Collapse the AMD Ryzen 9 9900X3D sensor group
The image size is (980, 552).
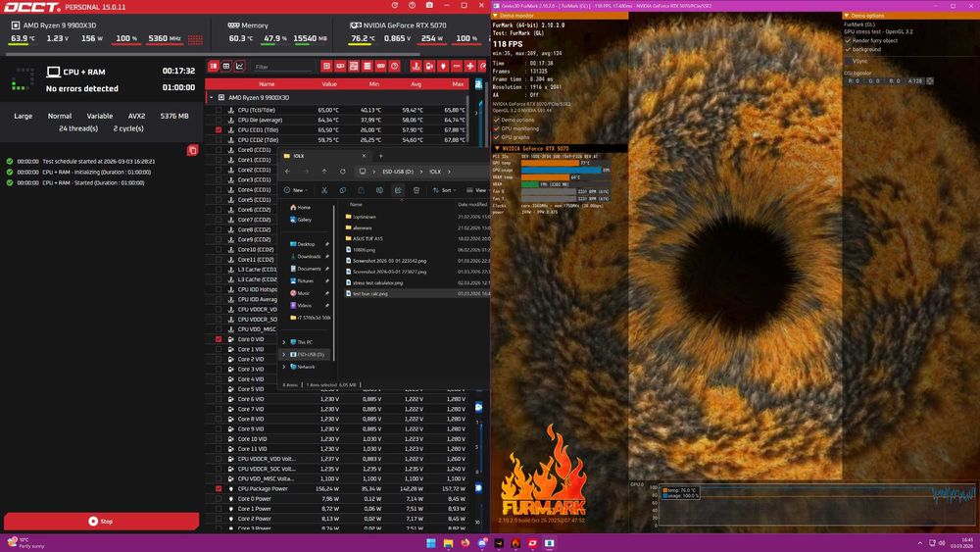tap(212, 97)
